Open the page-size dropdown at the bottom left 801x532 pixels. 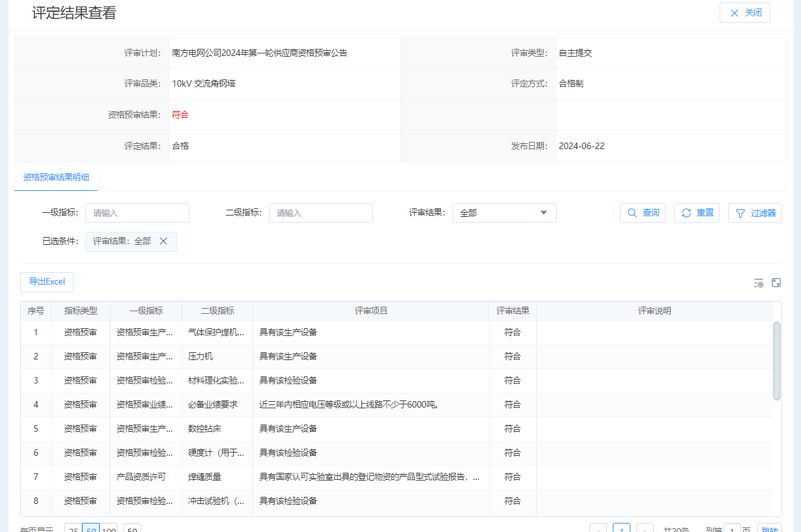coord(131,529)
